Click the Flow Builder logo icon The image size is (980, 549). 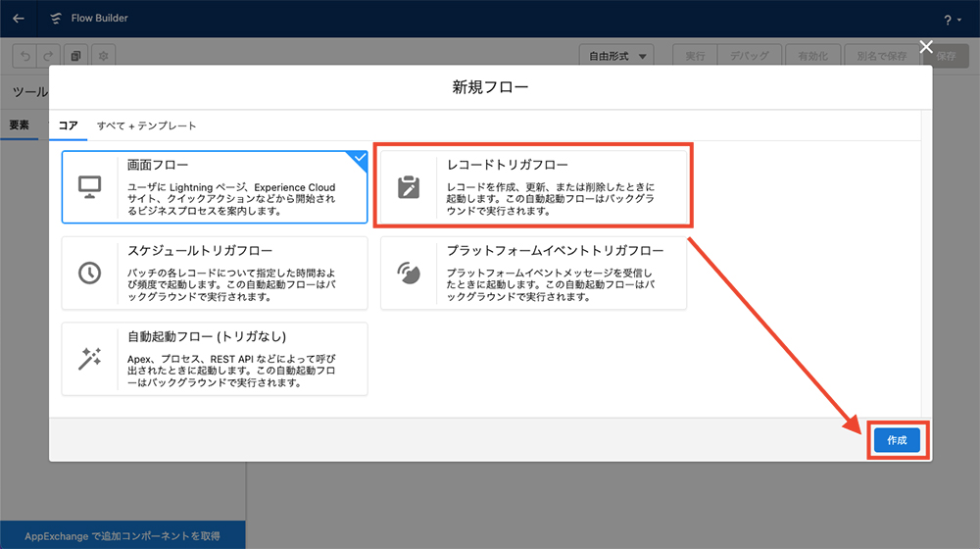[56, 18]
